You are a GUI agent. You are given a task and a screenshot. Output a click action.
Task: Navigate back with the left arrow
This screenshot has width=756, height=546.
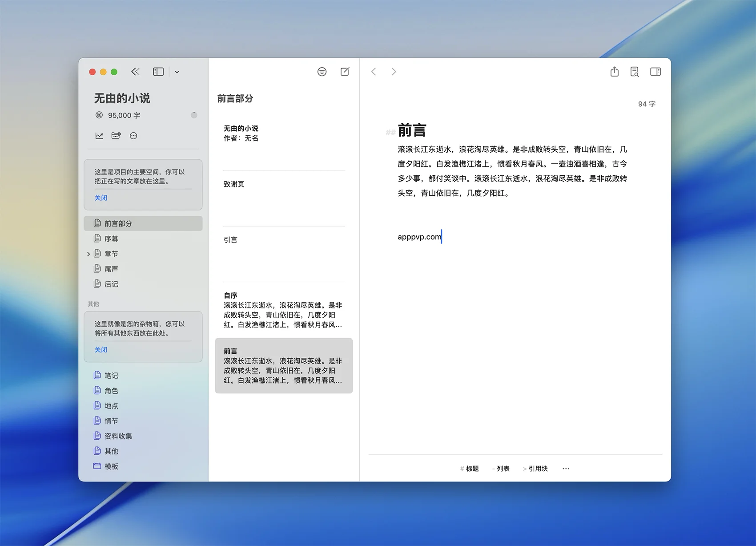pyautogui.click(x=374, y=72)
